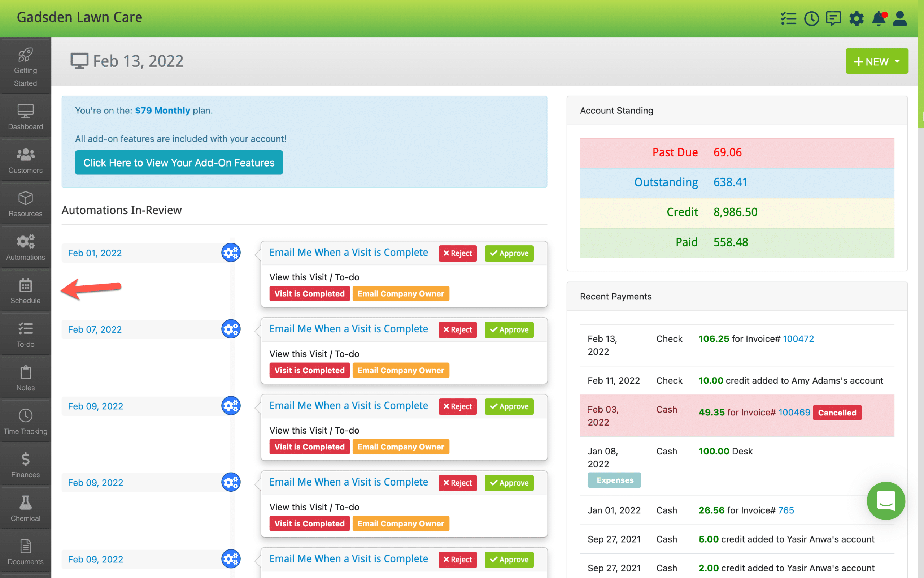This screenshot has height=578, width=924.
Task: Open the Feb 01, 2022 date link
Action: 95,253
